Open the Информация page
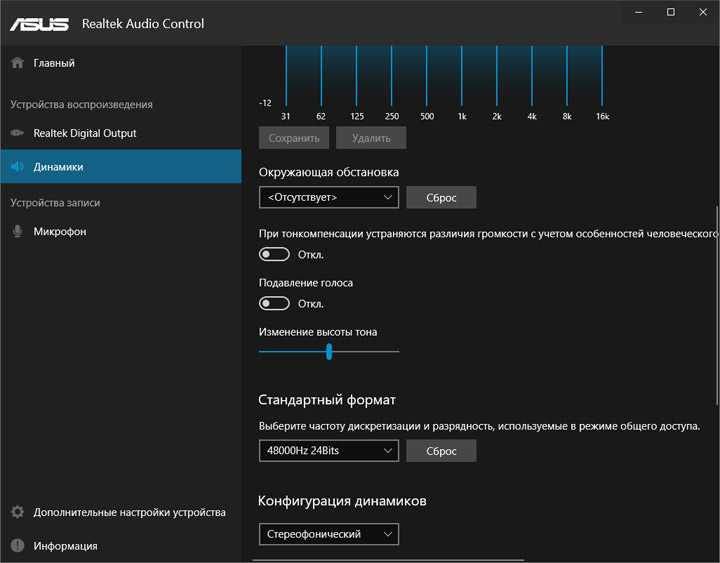Screen dimensions: 720x563 (121, 545)
